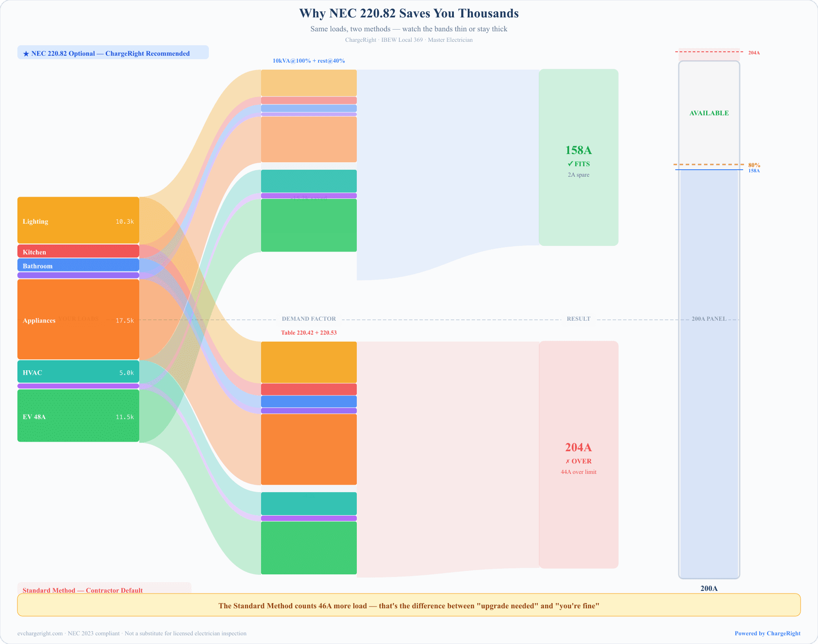Open the evchargeright.com link
The height and width of the screenshot is (644, 818).
click(40, 634)
